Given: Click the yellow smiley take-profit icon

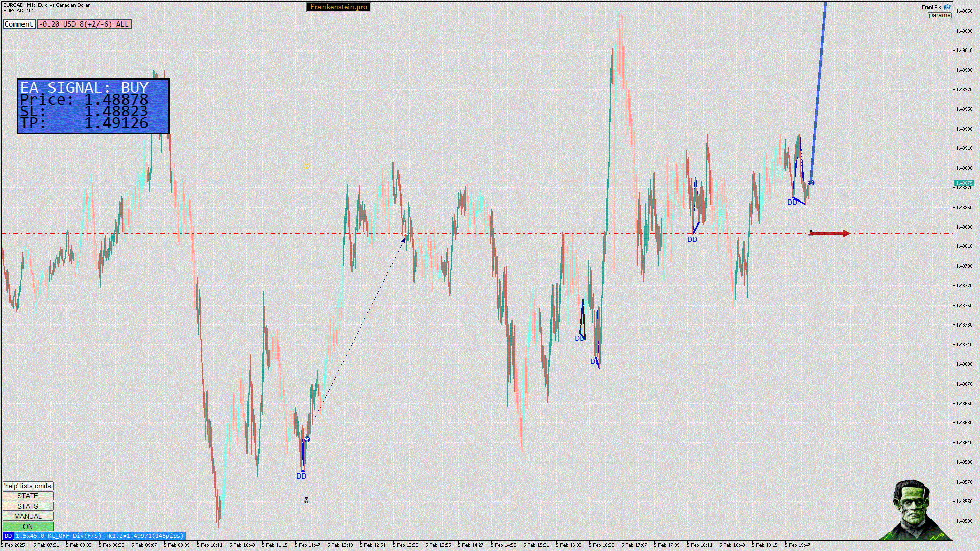Looking at the screenshot, I should (306, 166).
